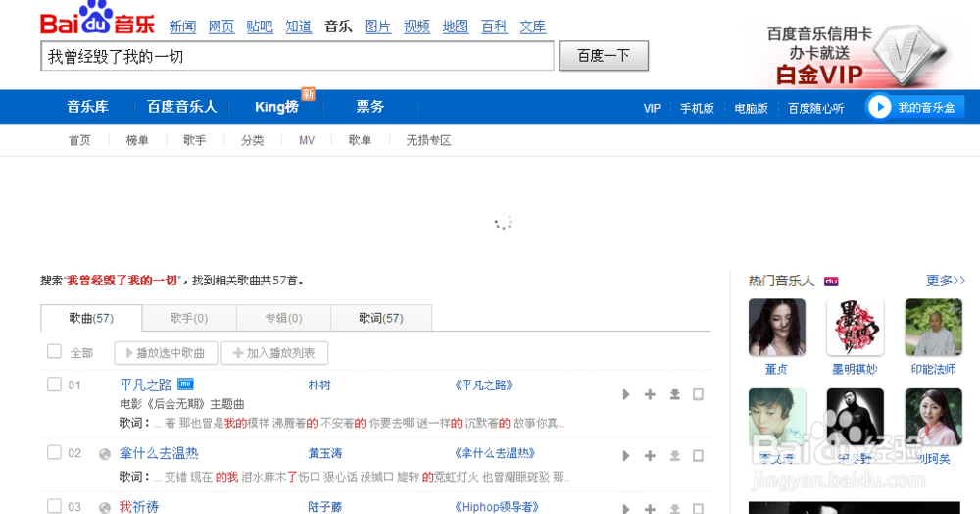Open 文库 link in top bar
Viewport: 980px width, 514px height.
[533, 26]
